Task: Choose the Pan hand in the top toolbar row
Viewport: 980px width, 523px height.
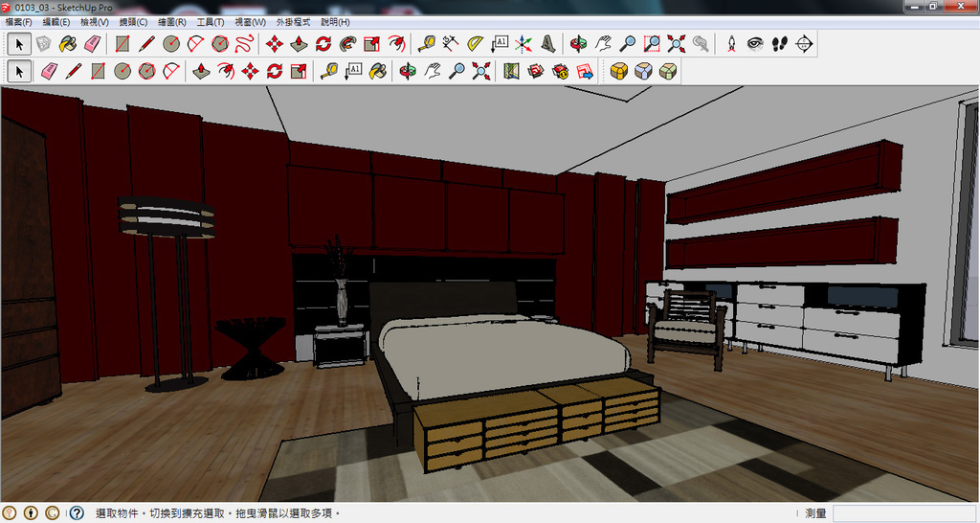Action: click(603, 44)
